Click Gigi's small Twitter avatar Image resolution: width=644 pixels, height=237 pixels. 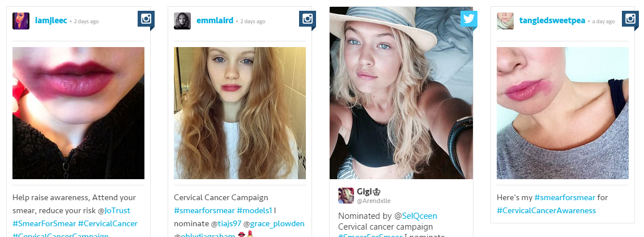tap(346, 196)
